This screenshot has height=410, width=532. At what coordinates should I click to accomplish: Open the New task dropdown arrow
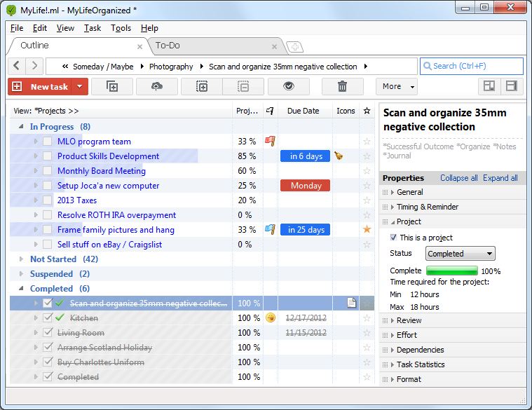click(x=80, y=87)
